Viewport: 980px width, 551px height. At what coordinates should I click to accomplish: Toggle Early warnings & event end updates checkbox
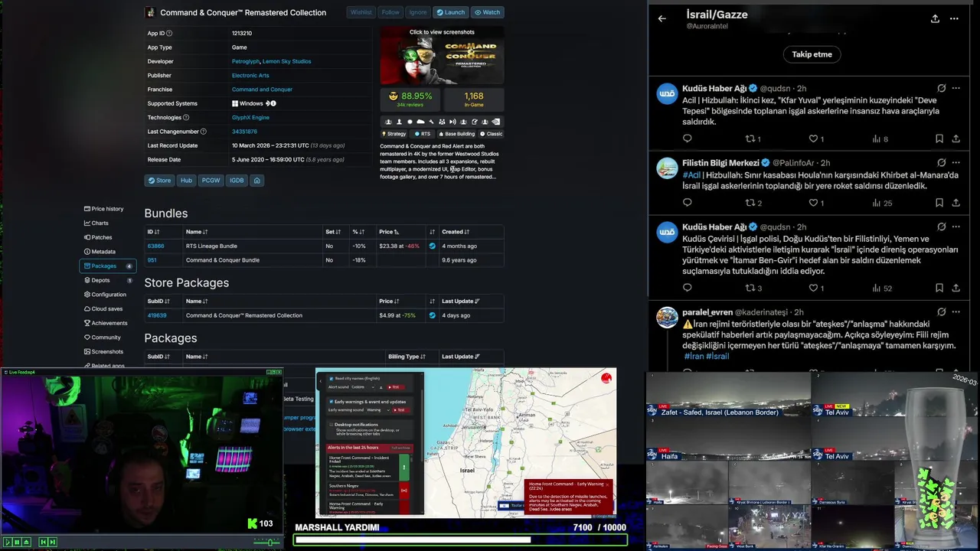[x=331, y=401]
